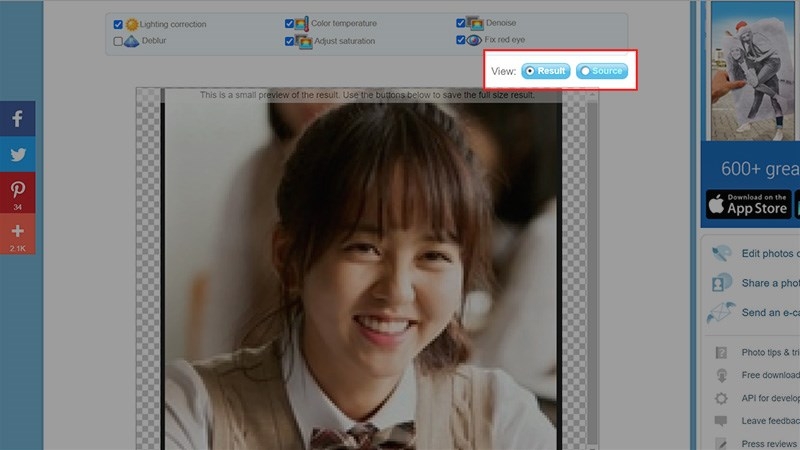This screenshot has width=800, height=450.
Task: Disable the Denoise checkbox
Action: pos(460,23)
